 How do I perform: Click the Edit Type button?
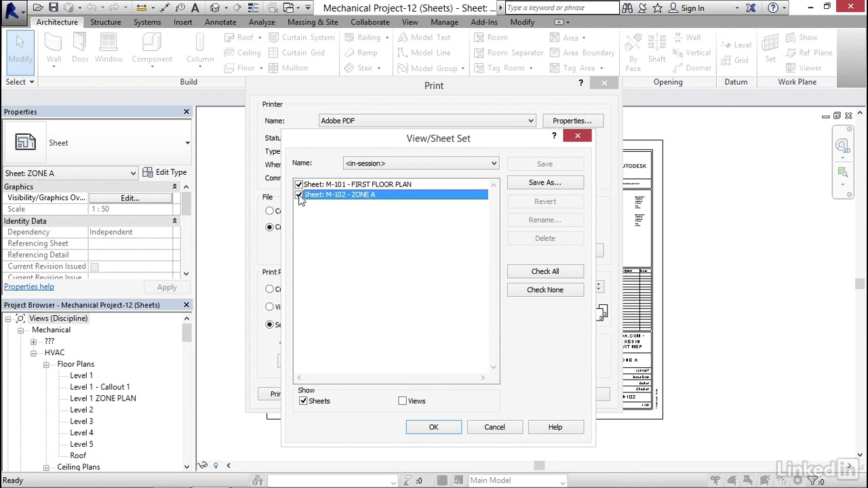(165, 173)
